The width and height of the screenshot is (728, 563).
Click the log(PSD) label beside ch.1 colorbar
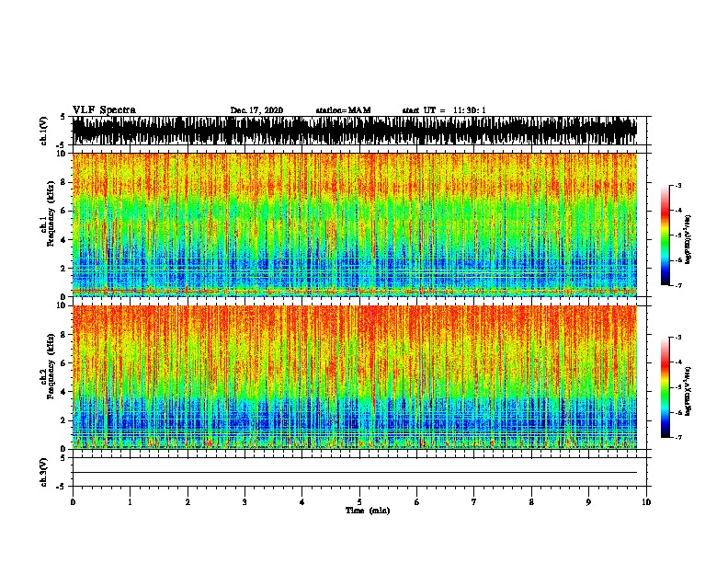pos(688,239)
